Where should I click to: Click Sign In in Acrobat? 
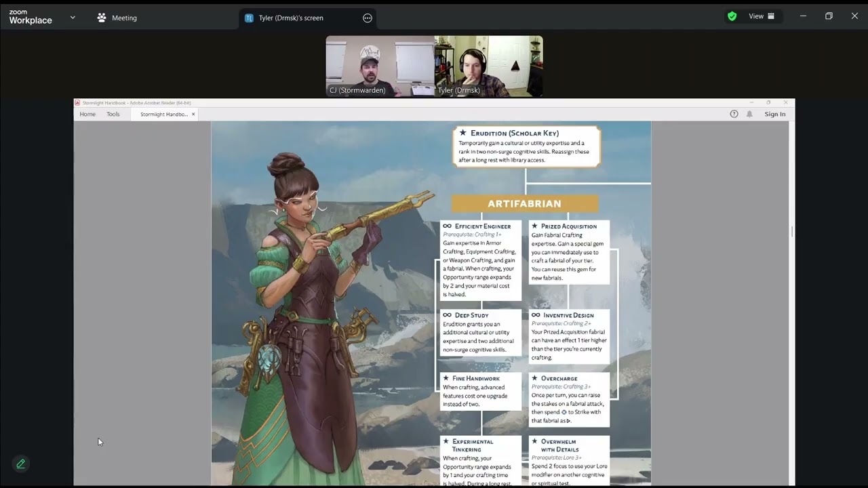pos(775,114)
